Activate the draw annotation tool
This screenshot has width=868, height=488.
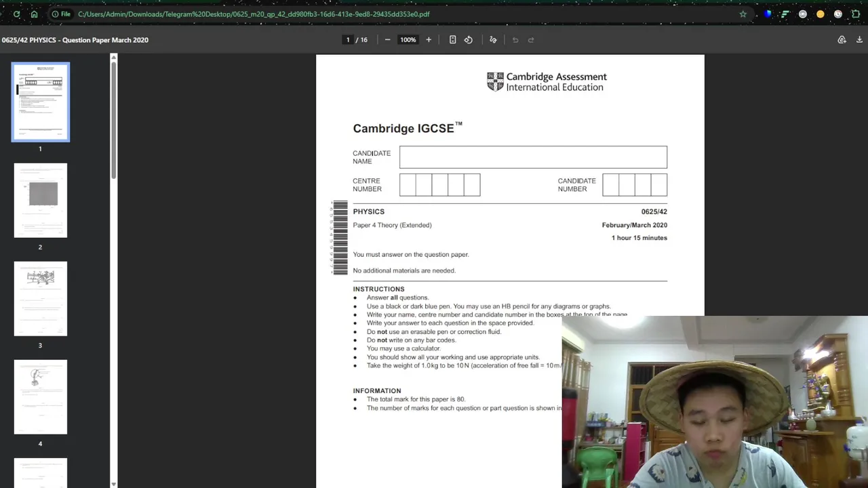click(493, 40)
